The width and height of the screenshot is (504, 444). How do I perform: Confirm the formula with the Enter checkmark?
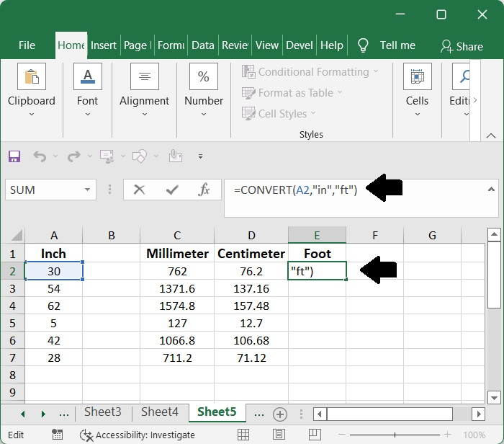point(172,190)
